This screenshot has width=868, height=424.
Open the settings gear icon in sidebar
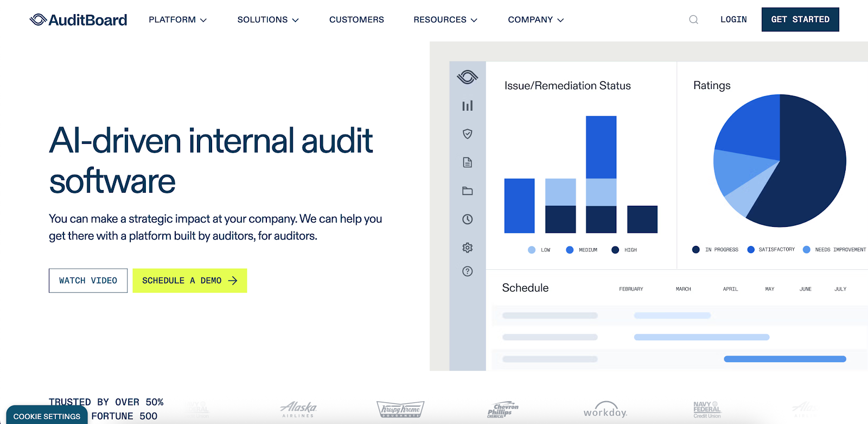(x=467, y=248)
